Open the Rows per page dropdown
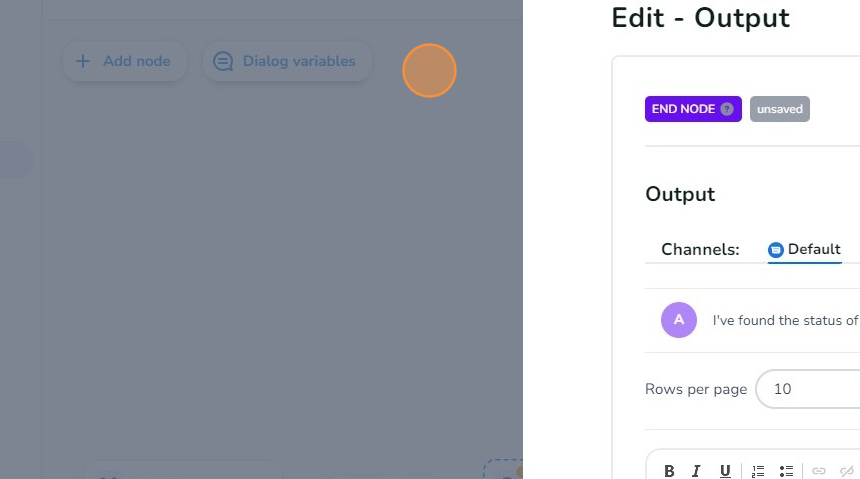Image resolution: width=860 pixels, height=479 pixels. 808,389
